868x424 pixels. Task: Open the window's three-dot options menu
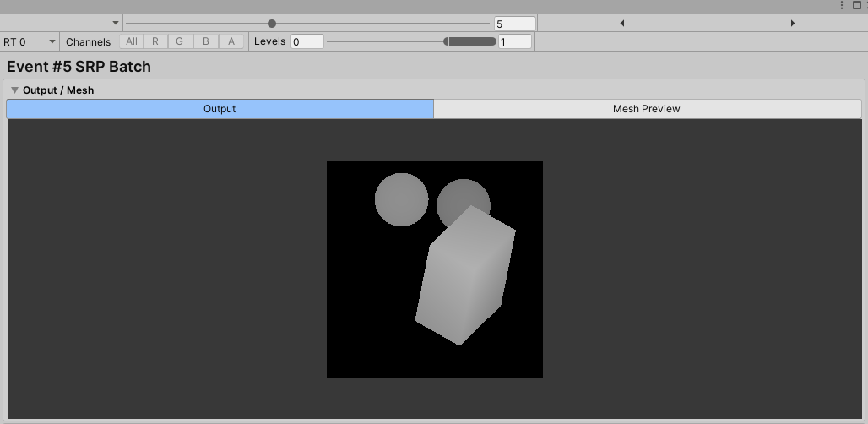[x=842, y=6]
